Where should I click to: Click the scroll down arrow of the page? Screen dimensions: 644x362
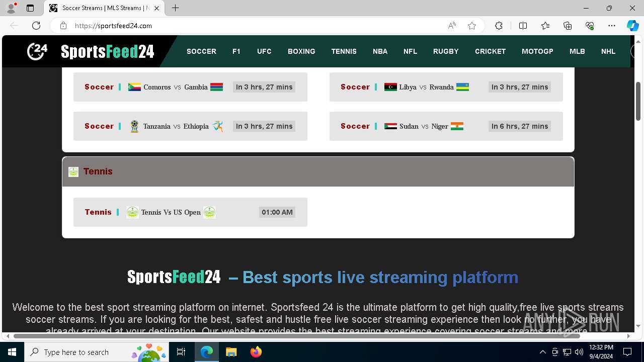(638, 326)
